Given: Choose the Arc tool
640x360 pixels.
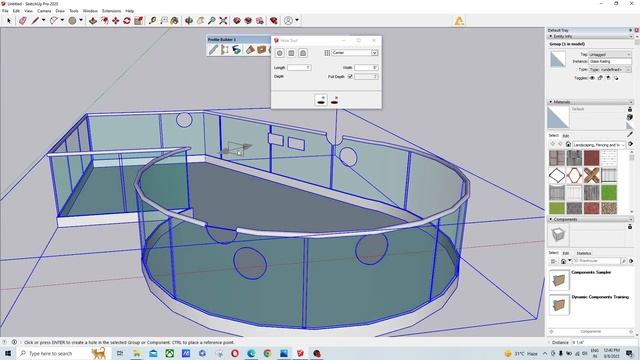Looking at the screenshot, I should coord(53,20).
